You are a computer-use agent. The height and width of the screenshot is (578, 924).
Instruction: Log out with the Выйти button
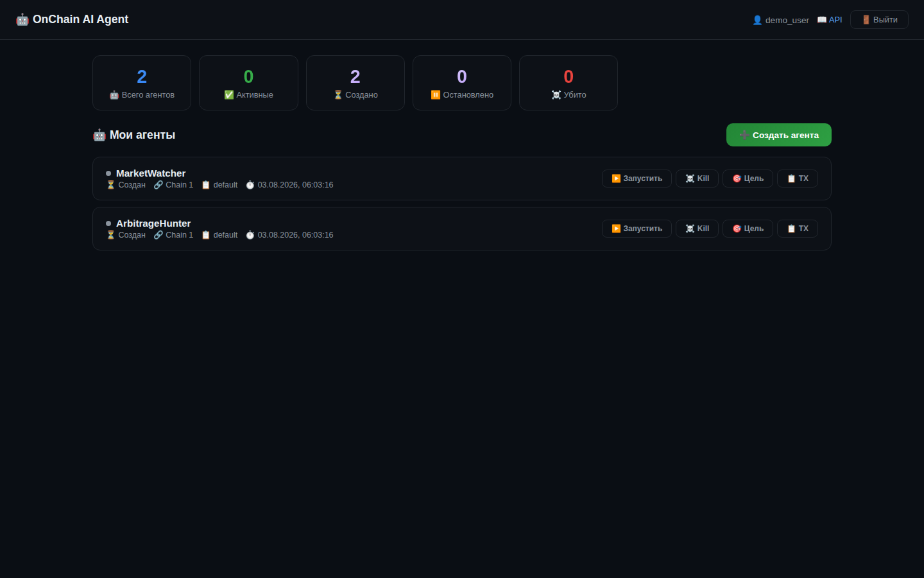[879, 20]
